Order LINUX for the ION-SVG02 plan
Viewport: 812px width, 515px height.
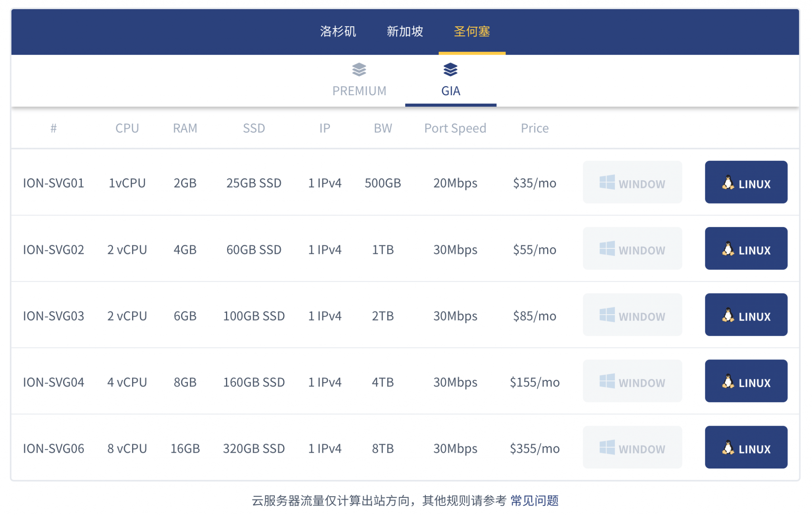[746, 249]
